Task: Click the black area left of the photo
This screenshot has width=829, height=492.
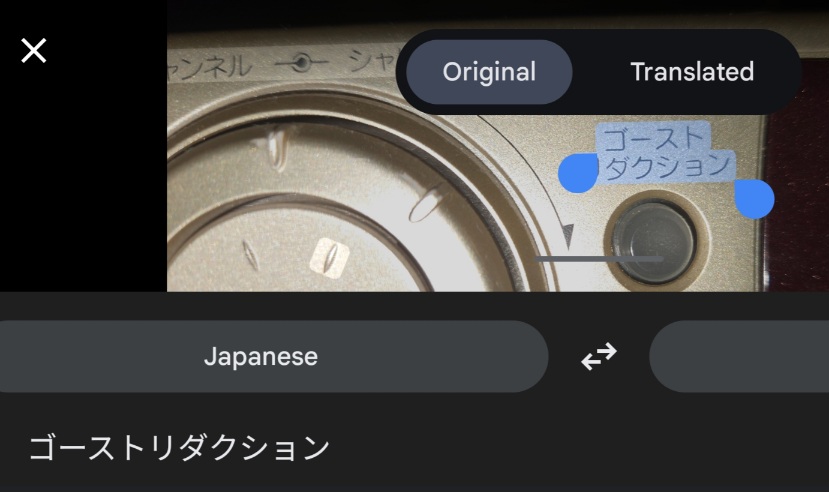Action: coord(84,174)
